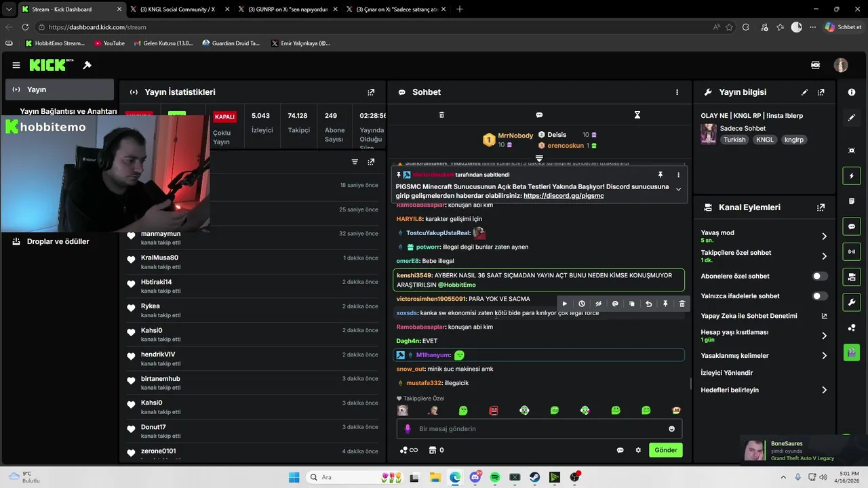Open the Windows Start menu
868x488 pixels.
[x=294, y=477]
